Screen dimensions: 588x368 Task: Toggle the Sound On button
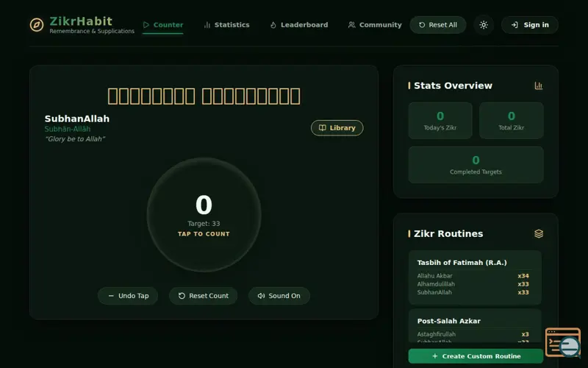[279, 296]
